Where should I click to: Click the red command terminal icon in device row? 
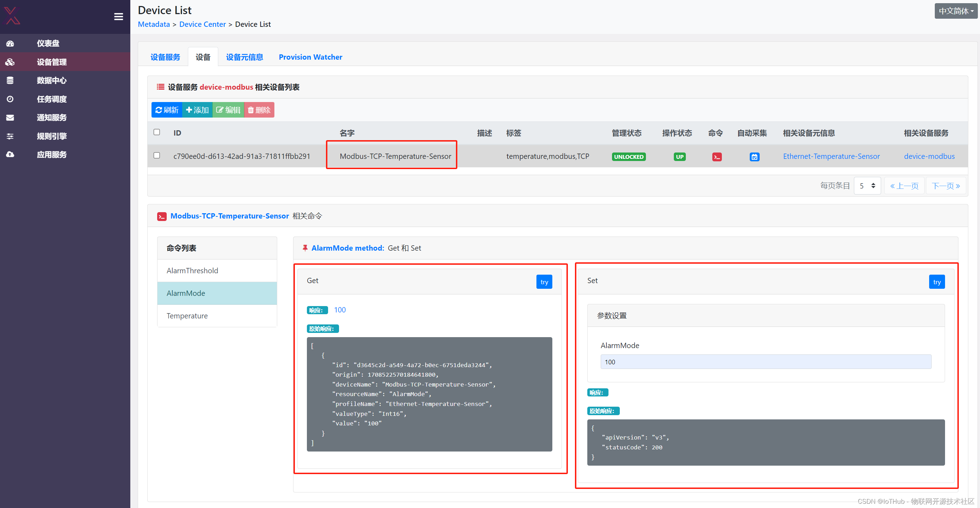(717, 157)
